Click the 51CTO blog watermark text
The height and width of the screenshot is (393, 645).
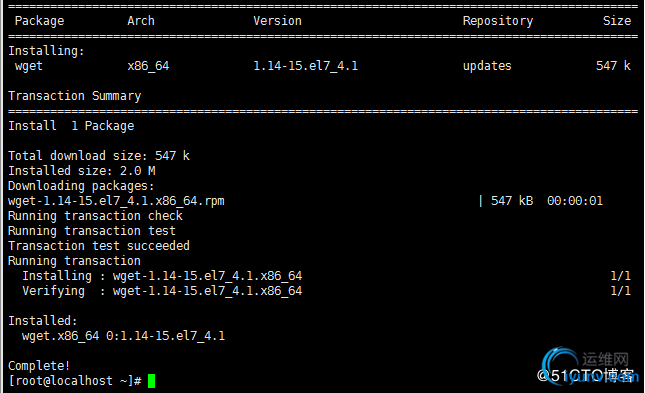[x=586, y=375]
